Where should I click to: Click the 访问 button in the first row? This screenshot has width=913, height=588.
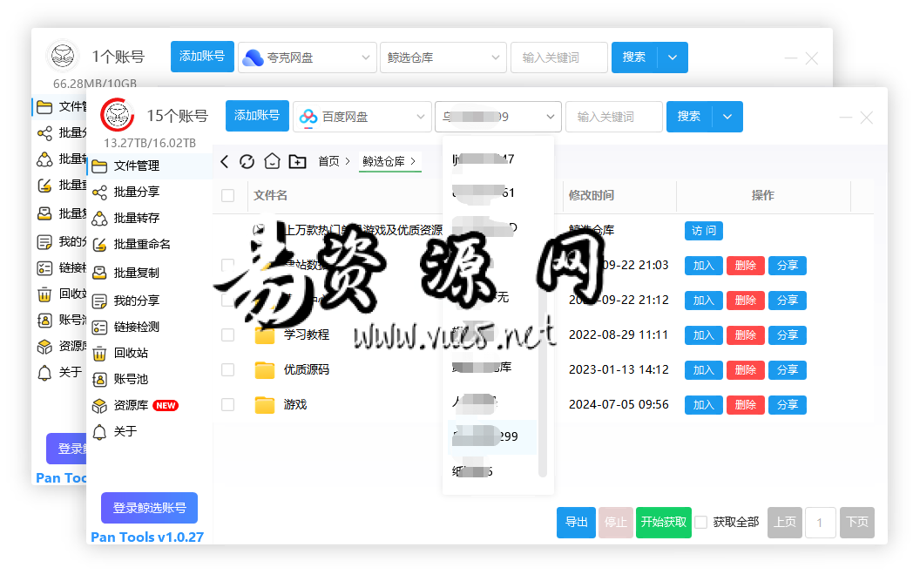coord(703,231)
